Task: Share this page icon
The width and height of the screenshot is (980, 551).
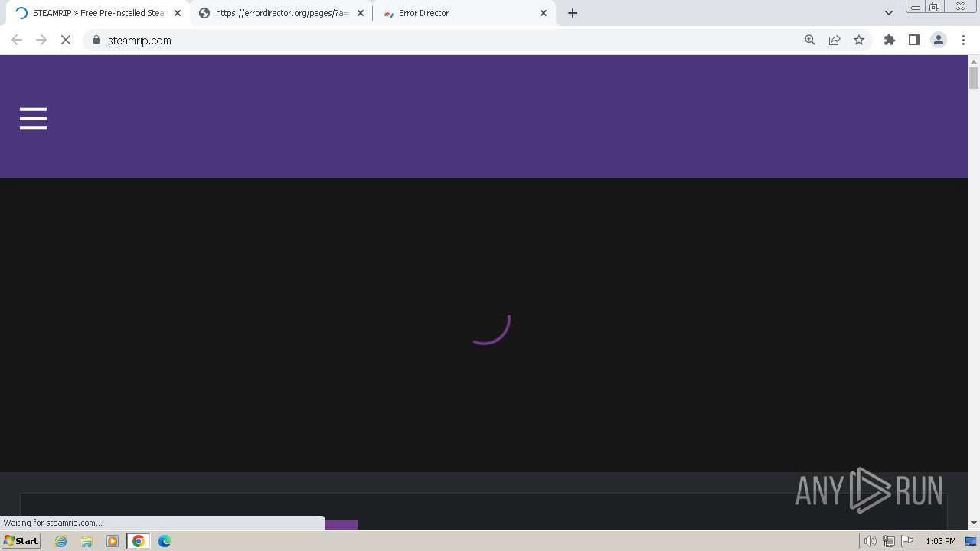Action: coord(835,40)
